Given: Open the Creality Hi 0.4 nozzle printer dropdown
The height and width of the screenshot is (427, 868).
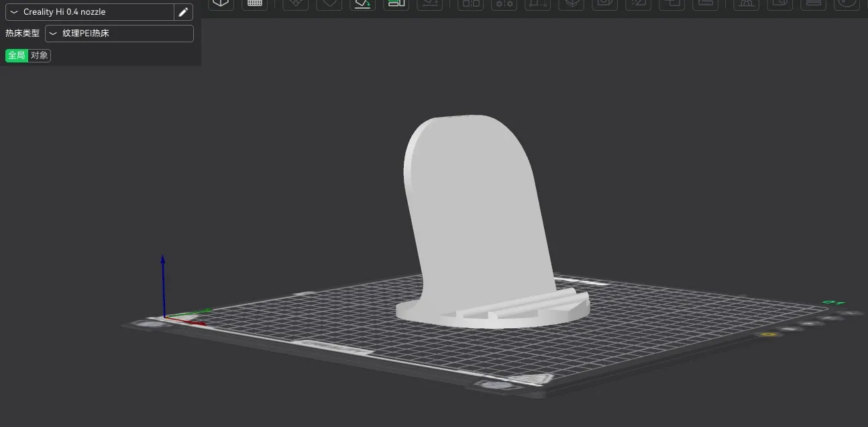Looking at the screenshot, I should pos(89,12).
